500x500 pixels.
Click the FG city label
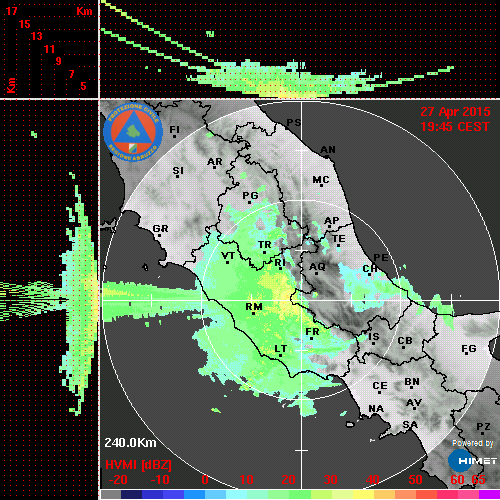(x=469, y=349)
